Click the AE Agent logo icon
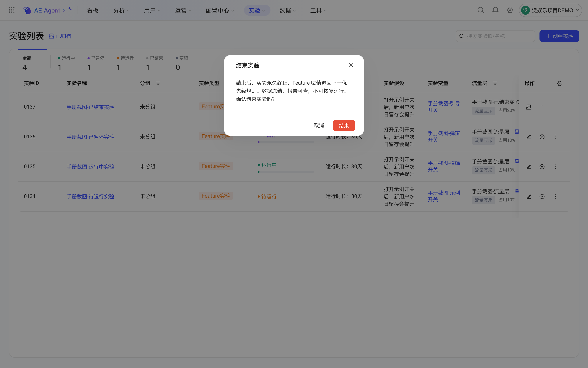Viewport: 588px width, 368px height. coord(27,10)
